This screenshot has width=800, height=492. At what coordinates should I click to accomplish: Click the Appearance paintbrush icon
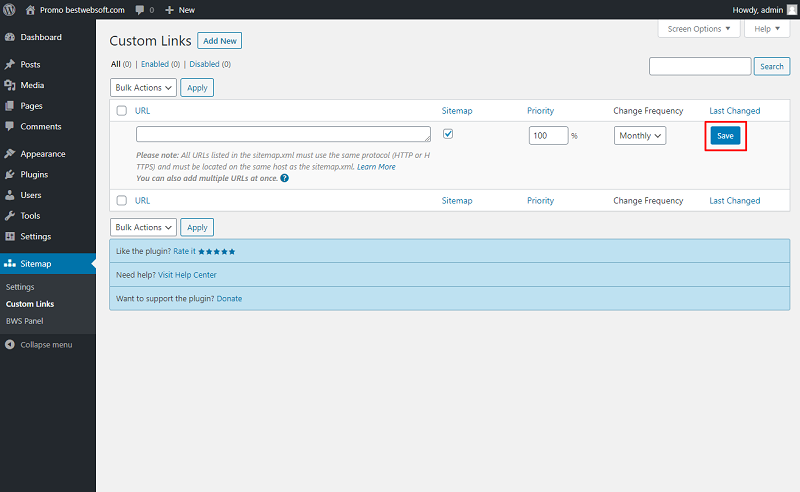10,154
